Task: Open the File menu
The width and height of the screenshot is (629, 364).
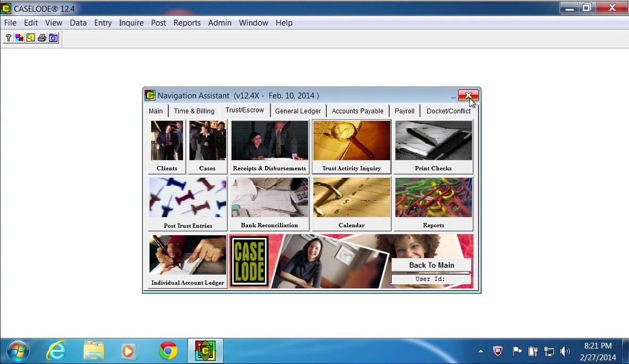Action: tap(11, 23)
